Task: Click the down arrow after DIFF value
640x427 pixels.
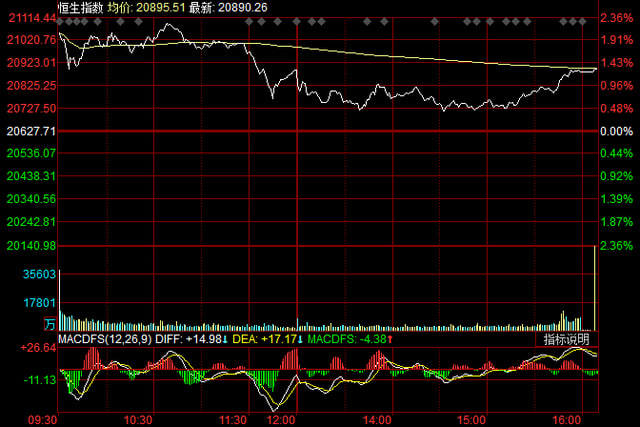Action: (x=226, y=340)
